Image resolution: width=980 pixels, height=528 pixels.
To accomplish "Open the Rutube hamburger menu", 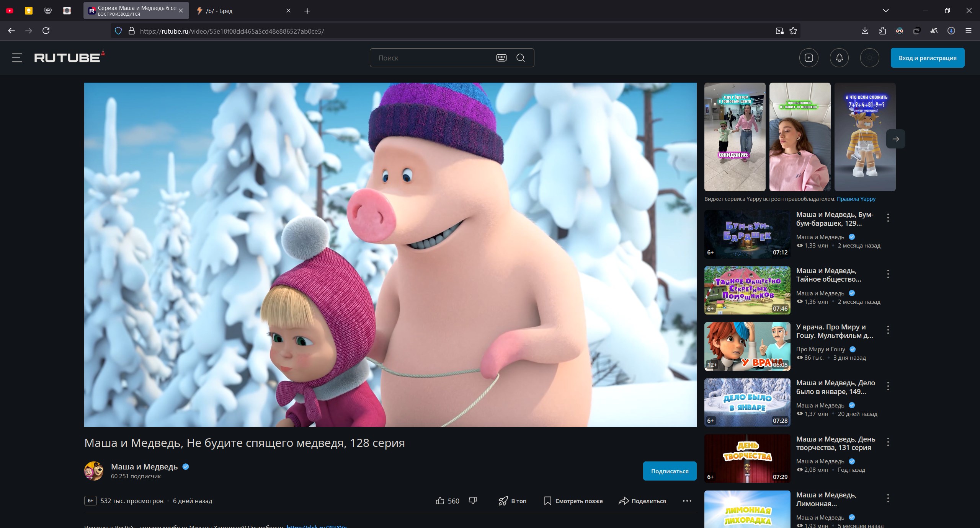I will [17, 58].
